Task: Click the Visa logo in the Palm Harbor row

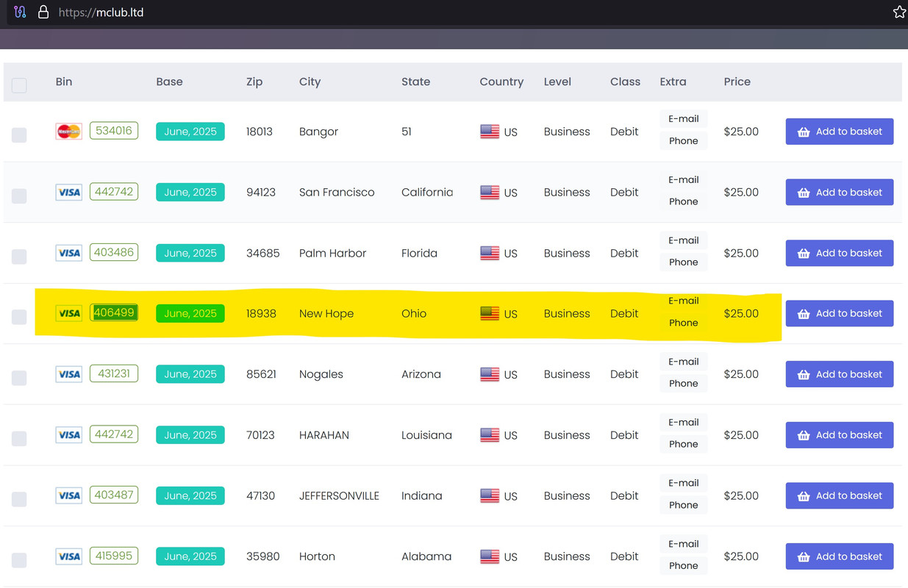Action: coord(69,253)
